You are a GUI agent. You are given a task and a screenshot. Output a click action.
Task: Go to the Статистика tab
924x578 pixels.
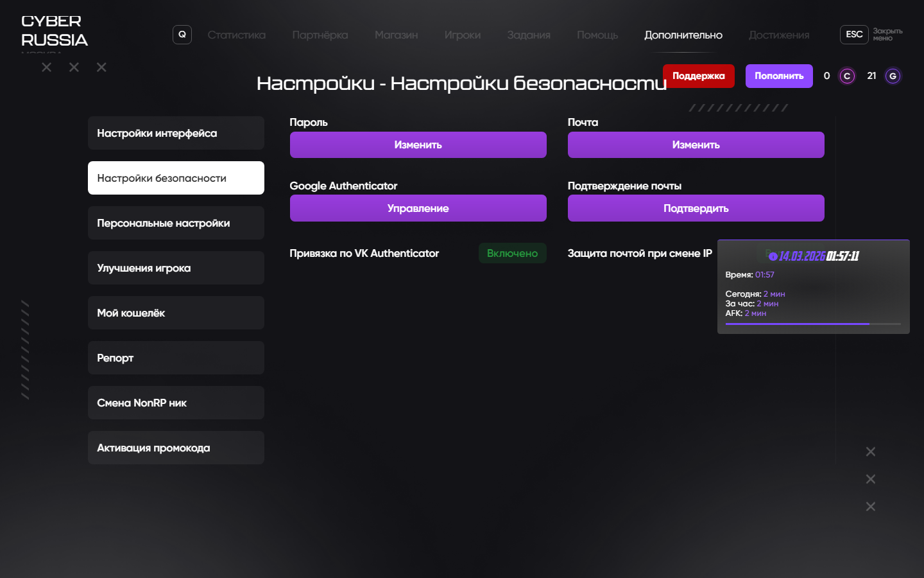(236, 35)
